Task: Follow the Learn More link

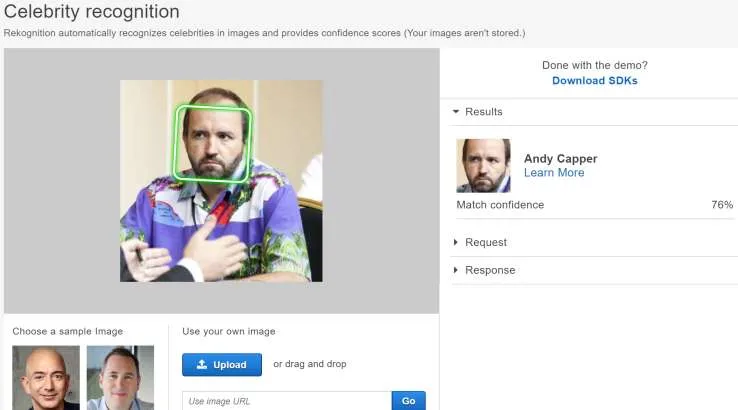Action: [553, 173]
